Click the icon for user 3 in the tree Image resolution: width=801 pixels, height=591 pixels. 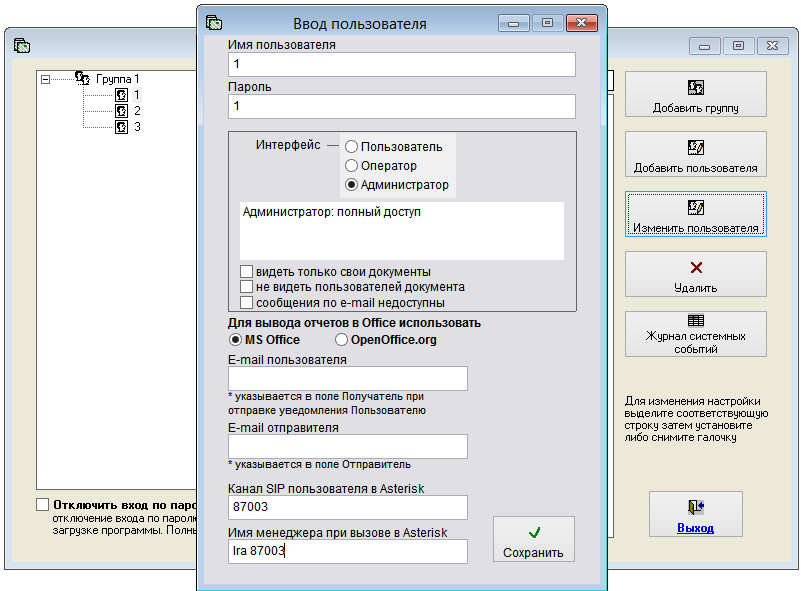click(x=121, y=127)
